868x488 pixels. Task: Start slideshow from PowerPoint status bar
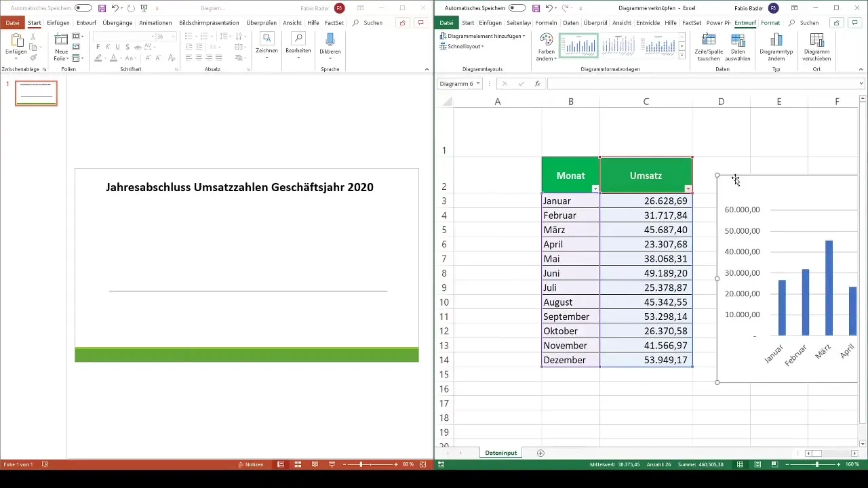tap(332, 464)
